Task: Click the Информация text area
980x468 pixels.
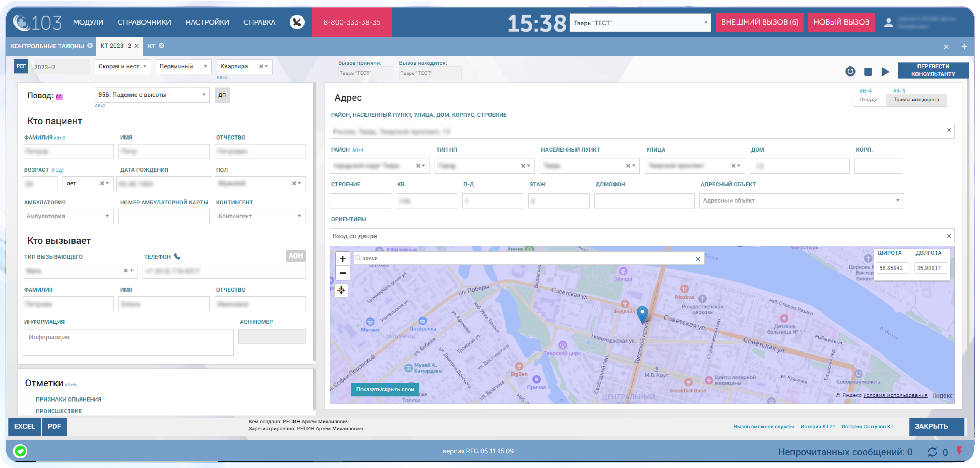Action: (x=128, y=342)
